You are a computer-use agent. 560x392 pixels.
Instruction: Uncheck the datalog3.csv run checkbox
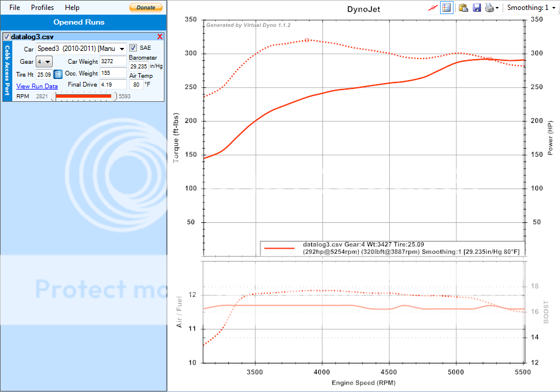[x=6, y=37]
